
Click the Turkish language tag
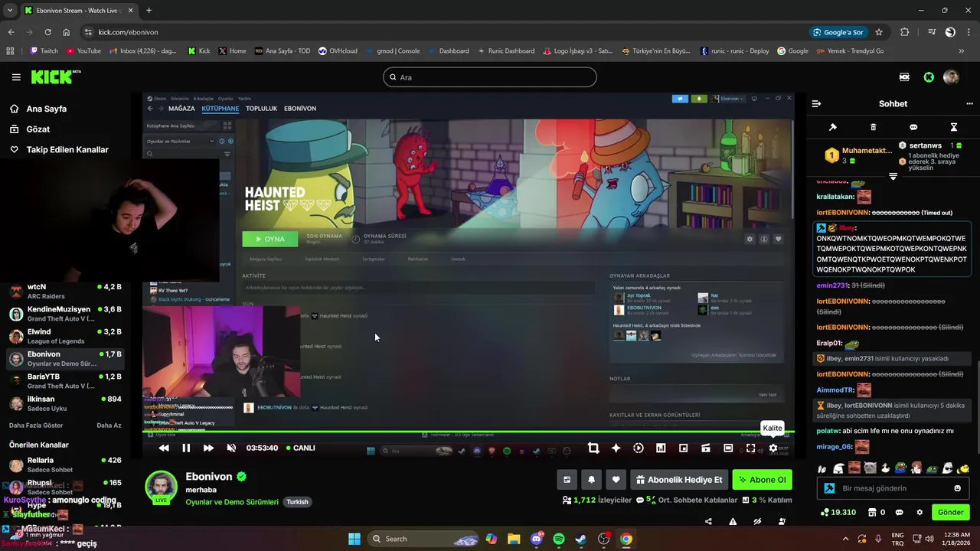tap(297, 502)
